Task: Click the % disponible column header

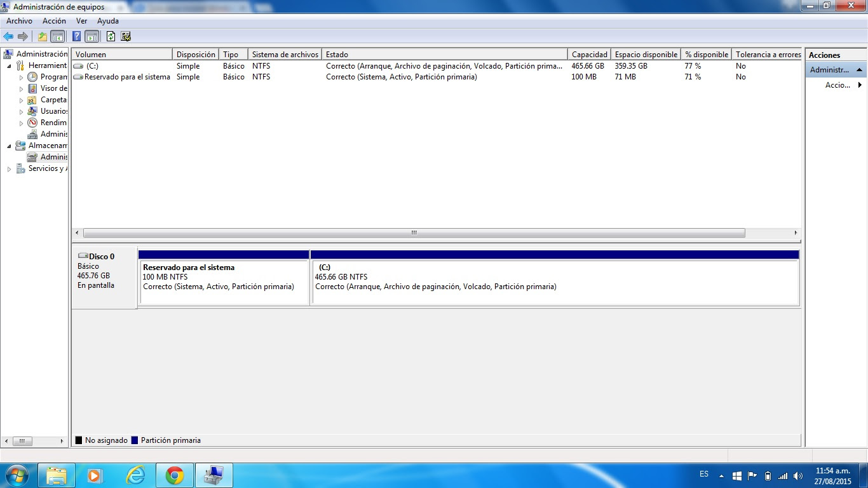Action: [x=706, y=55]
